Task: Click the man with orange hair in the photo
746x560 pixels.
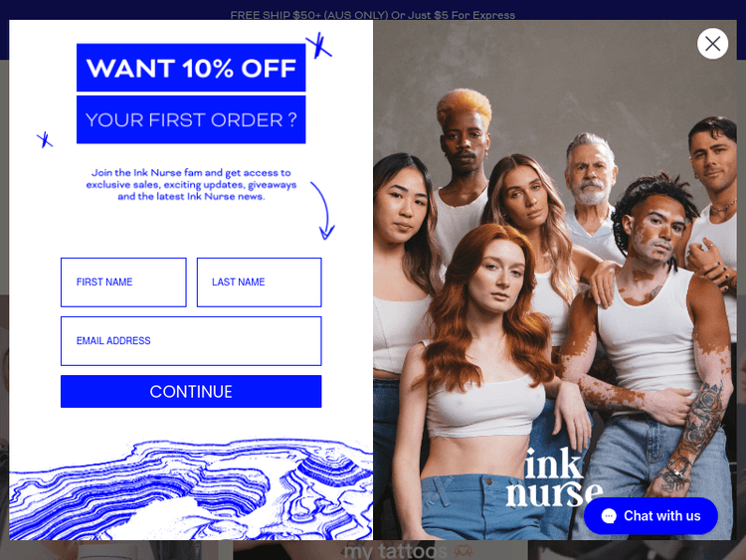Action: click(463, 171)
